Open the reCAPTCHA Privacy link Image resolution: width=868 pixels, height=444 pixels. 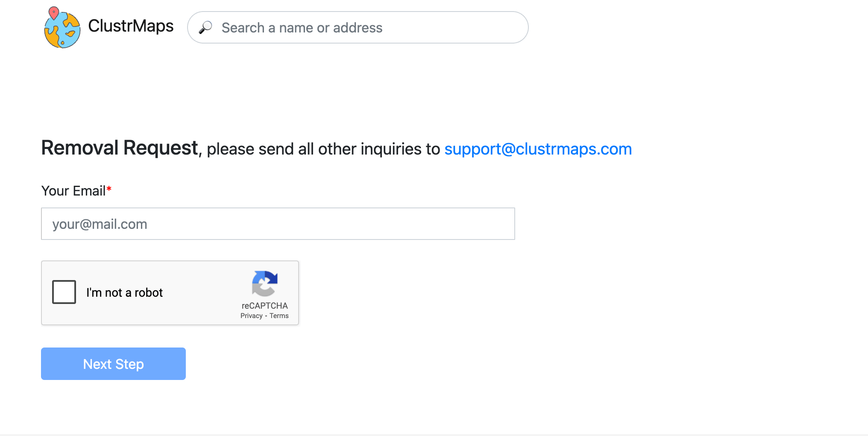pos(251,316)
